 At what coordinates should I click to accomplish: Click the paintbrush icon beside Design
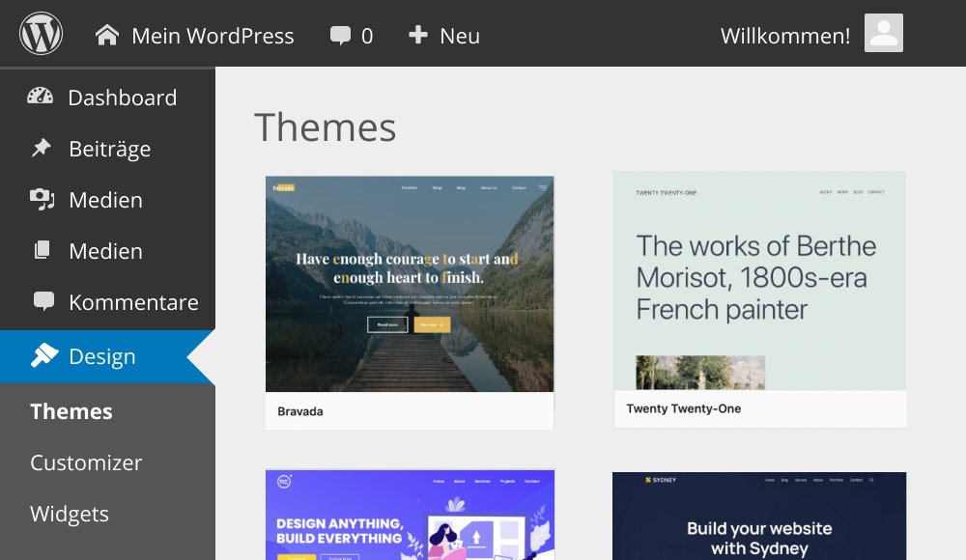coord(44,355)
